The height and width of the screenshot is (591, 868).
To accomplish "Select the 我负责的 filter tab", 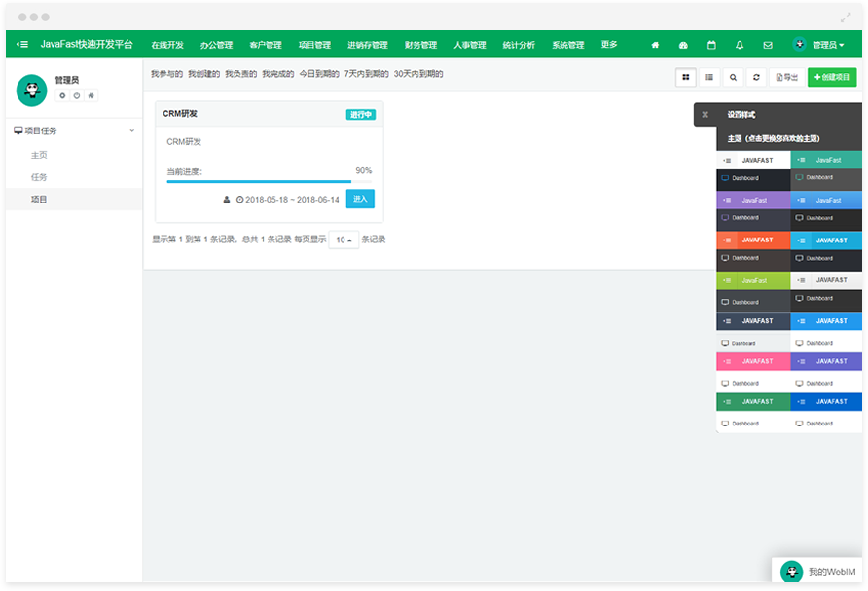I will pos(240,74).
